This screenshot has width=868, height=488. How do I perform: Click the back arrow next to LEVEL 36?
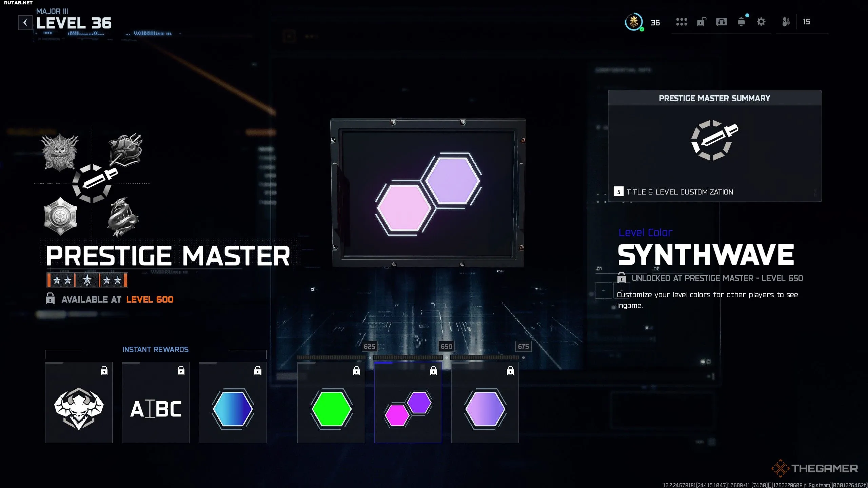click(x=25, y=23)
